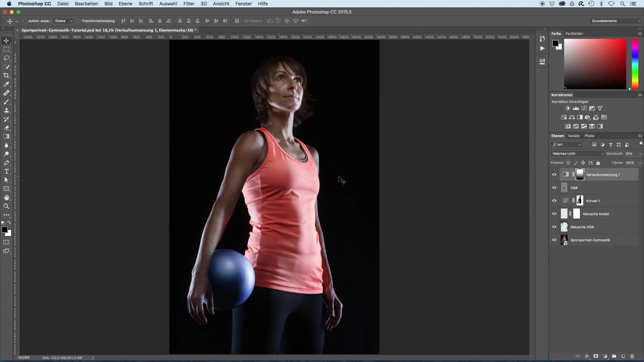Select the History Brush tool
The width and height of the screenshot is (644, 362).
pyautogui.click(x=6, y=119)
